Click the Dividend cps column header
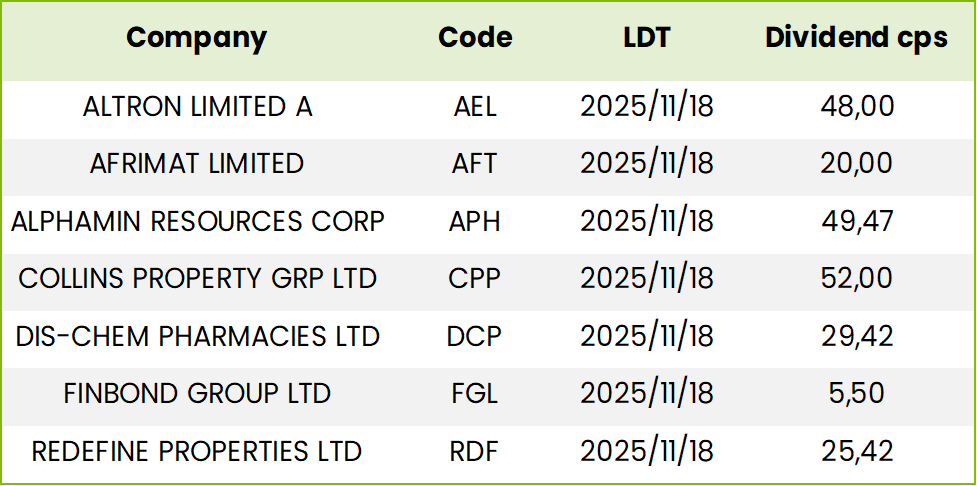977x486 pixels. tap(857, 38)
